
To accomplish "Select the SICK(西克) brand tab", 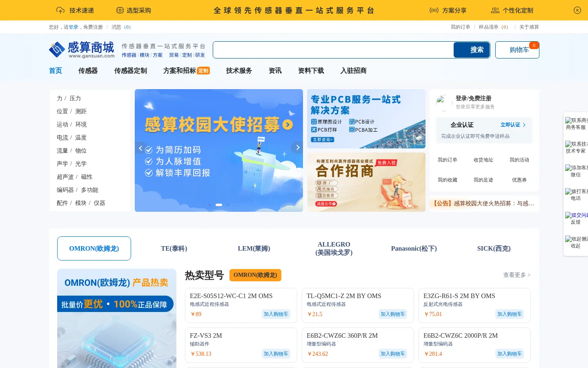I will [494, 248].
